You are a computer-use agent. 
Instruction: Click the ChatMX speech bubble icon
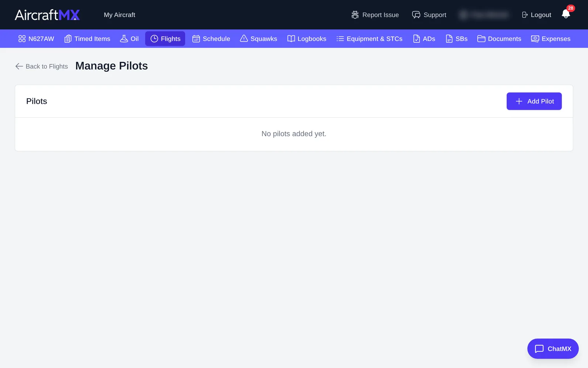[x=539, y=349]
